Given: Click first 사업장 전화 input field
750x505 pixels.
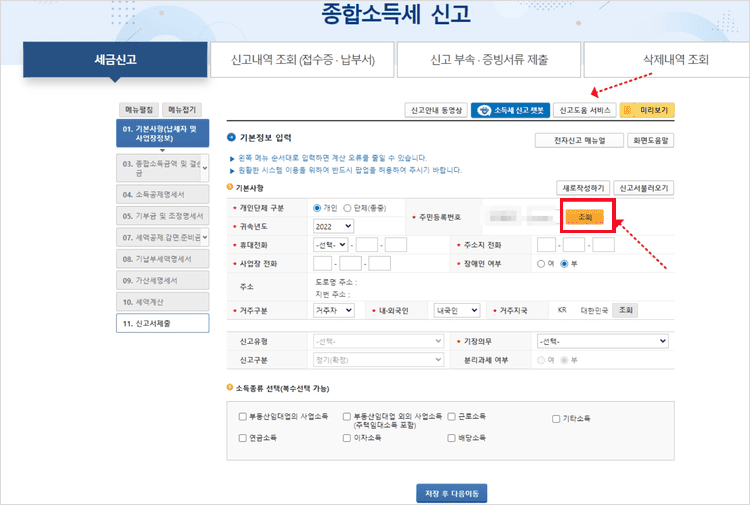Looking at the screenshot, I should click(x=322, y=263).
